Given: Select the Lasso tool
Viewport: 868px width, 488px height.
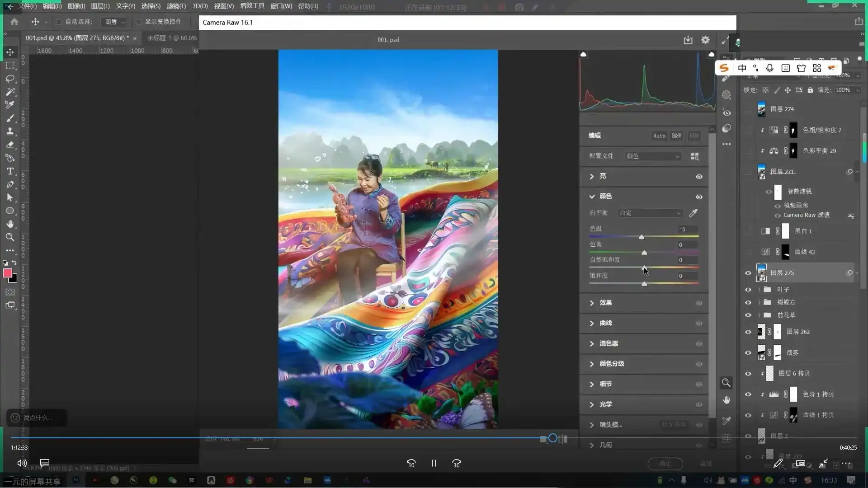Looking at the screenshot, I should 10,79.
